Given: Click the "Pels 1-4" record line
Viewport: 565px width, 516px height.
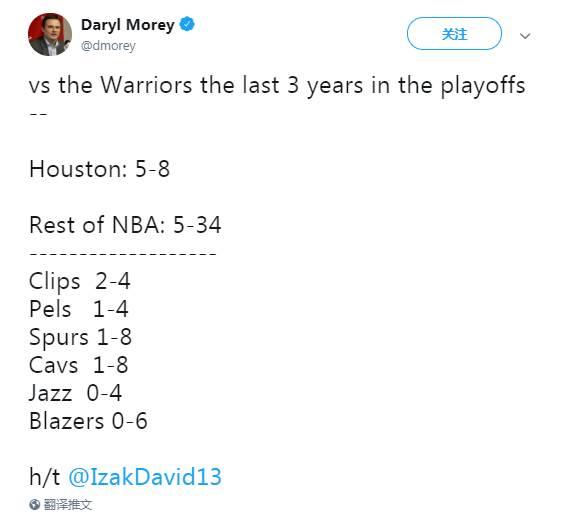Looking at the screenshot, I should (79, 309).
